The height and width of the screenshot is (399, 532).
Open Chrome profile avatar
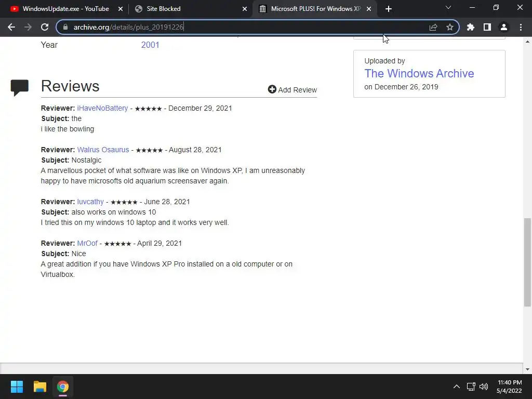504,27
